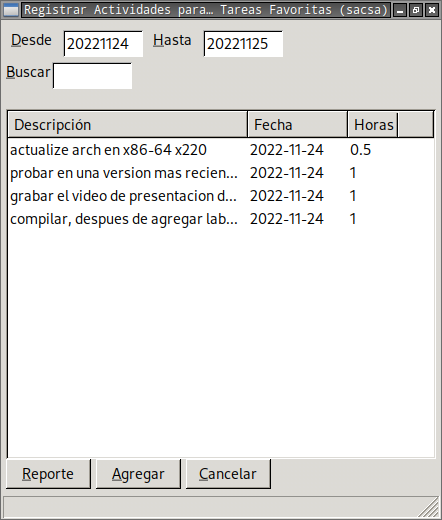
Task: Click the 0.5 hours cell in first row
Action: (x=360, y=150)
